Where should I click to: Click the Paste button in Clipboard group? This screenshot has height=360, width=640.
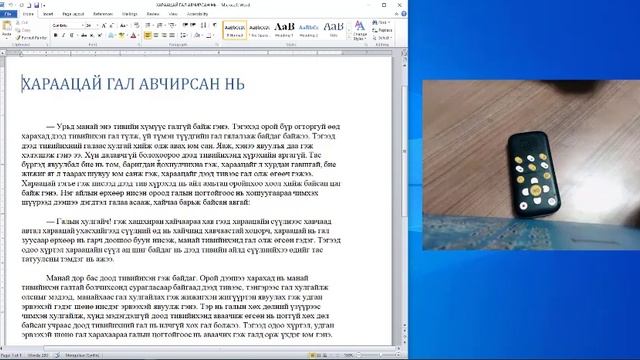coord(7,29)
